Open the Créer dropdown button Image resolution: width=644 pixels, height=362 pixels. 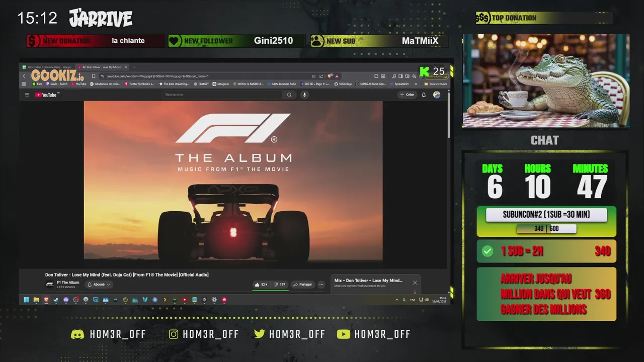point(407,95)
